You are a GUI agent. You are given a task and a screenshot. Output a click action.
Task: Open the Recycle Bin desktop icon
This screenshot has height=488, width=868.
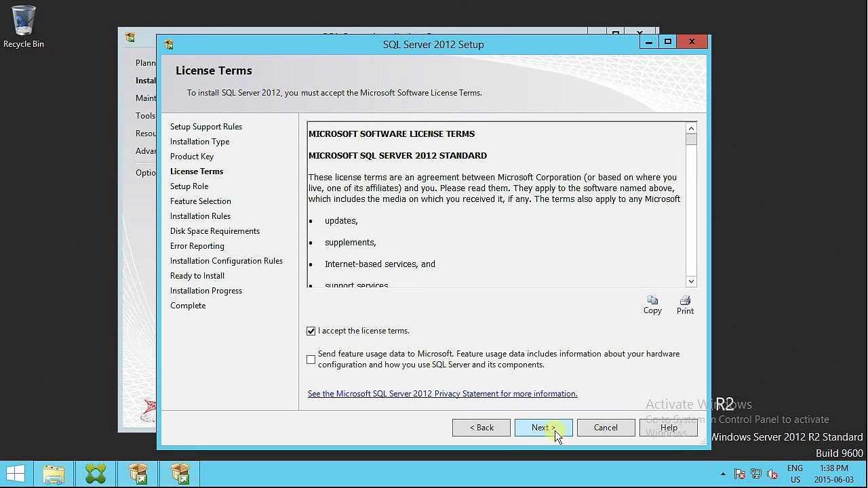24,27
